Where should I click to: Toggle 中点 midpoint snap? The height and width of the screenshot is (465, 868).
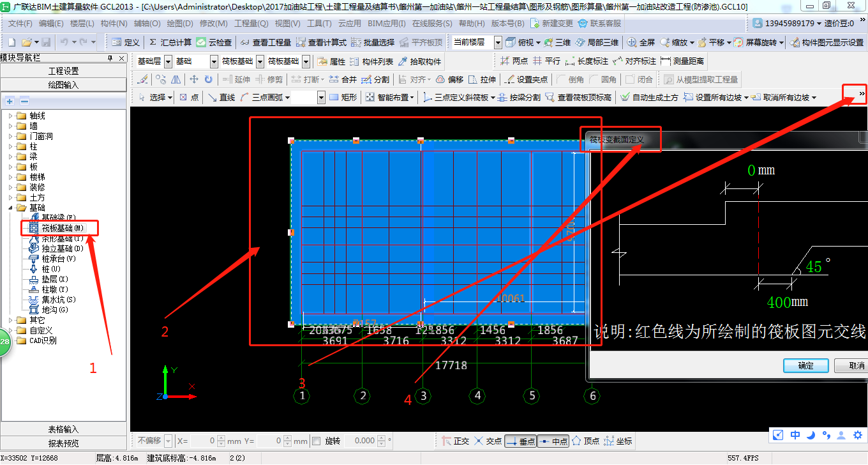pos(553,441)
